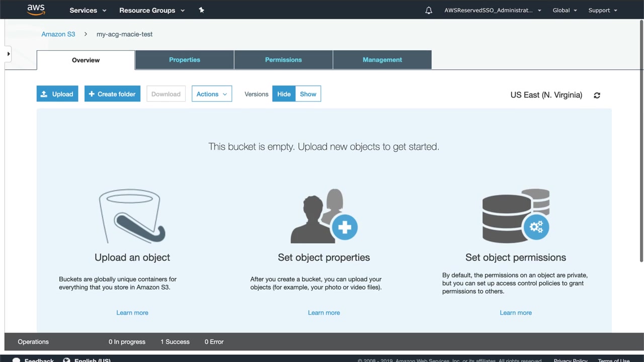Click the Set object permissions heading
This screenshot has width=644, height=362.
(x=516, y=257)
